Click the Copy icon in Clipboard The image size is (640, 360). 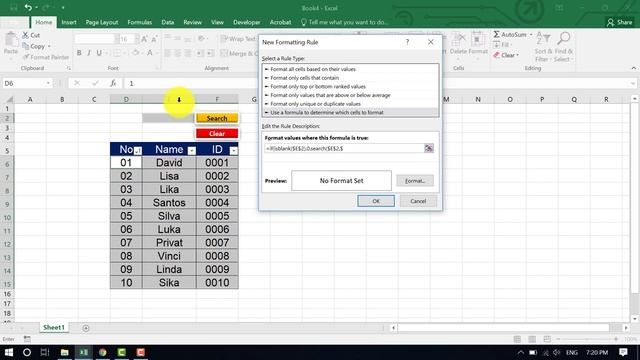click(x=25, y=46)
